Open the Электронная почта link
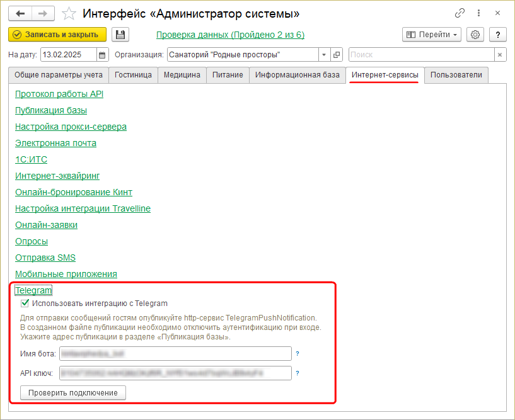The image size is (515, 420). click(55, 144)
